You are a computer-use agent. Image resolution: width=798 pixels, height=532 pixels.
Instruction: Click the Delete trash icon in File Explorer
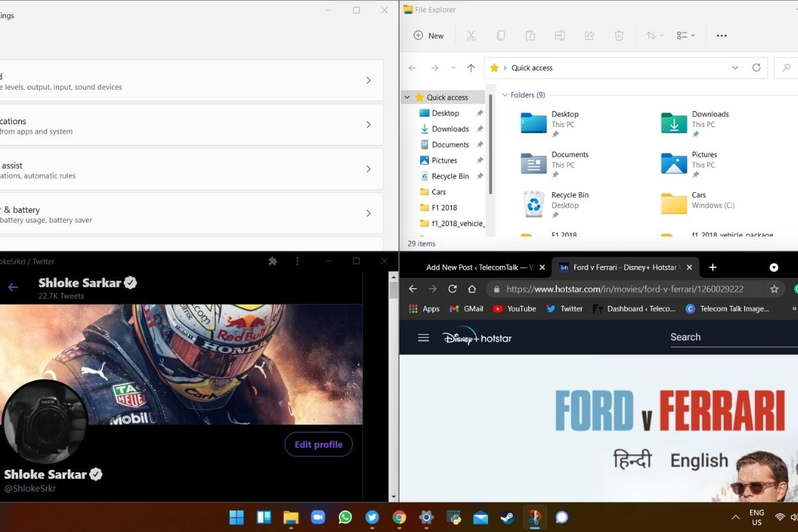pos(619,35)
